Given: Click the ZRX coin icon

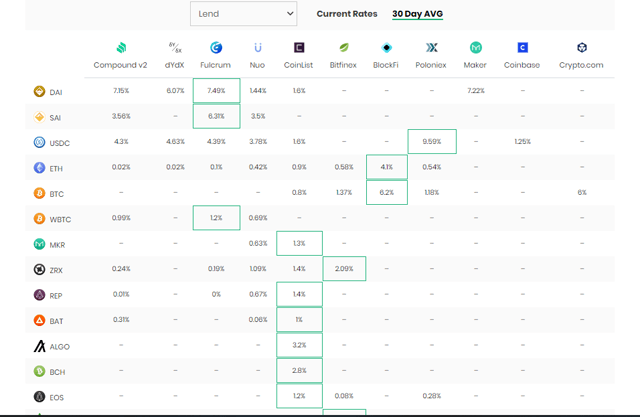Looking at the screenshot, I should click(x=39, y=269).
